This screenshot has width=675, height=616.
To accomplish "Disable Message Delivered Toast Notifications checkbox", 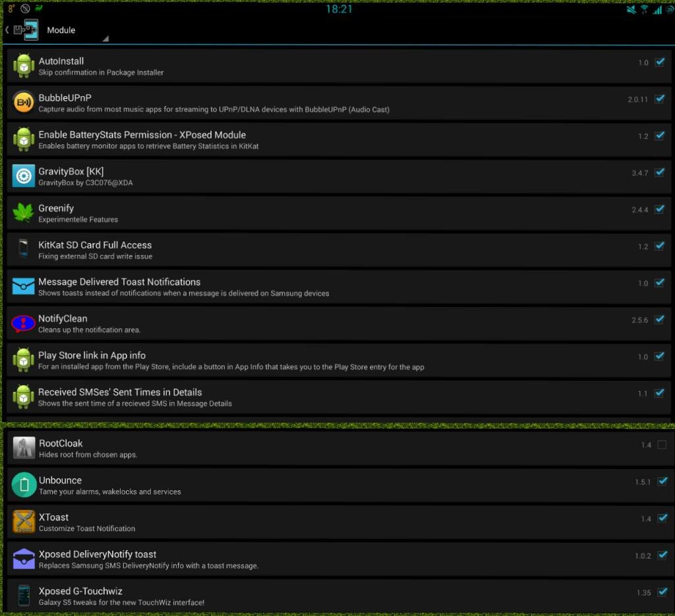I will [659, 283].
